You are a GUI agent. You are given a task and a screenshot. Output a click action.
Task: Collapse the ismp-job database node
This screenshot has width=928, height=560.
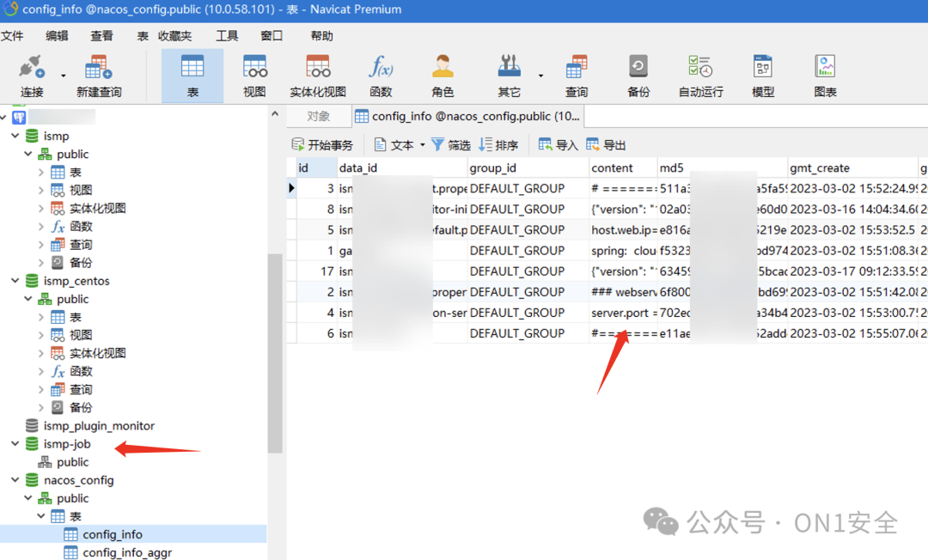(x=15, y=443)
